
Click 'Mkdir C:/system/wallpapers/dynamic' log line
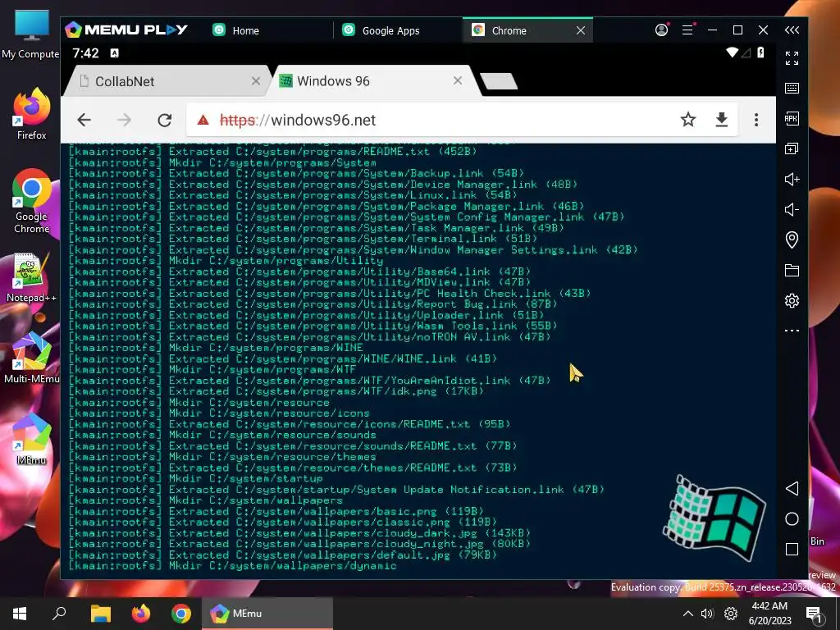232,566
